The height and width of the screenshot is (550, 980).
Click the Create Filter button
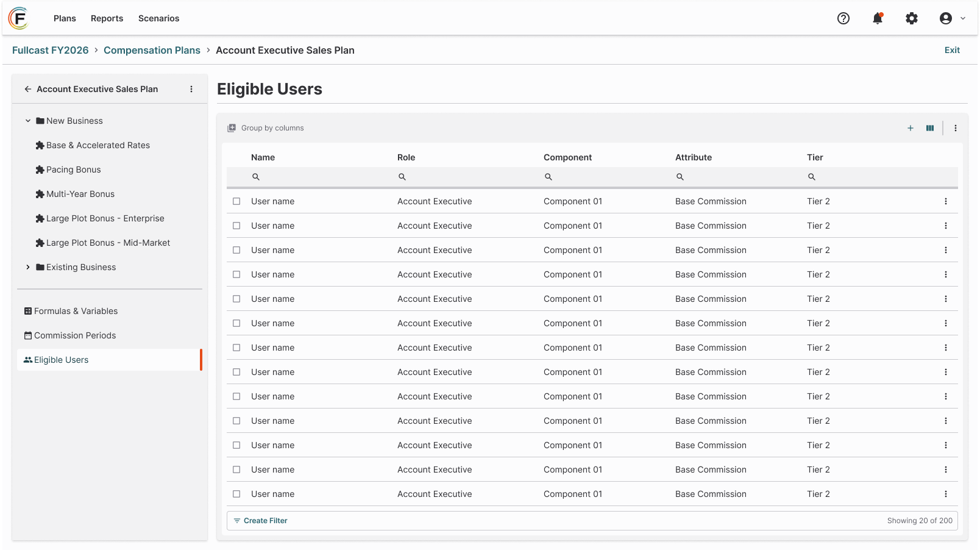click(260, 521)
